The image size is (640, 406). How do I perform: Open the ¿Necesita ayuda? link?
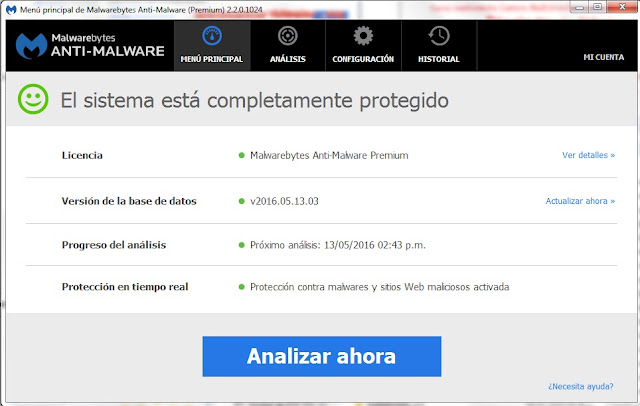tap(581, 386)
